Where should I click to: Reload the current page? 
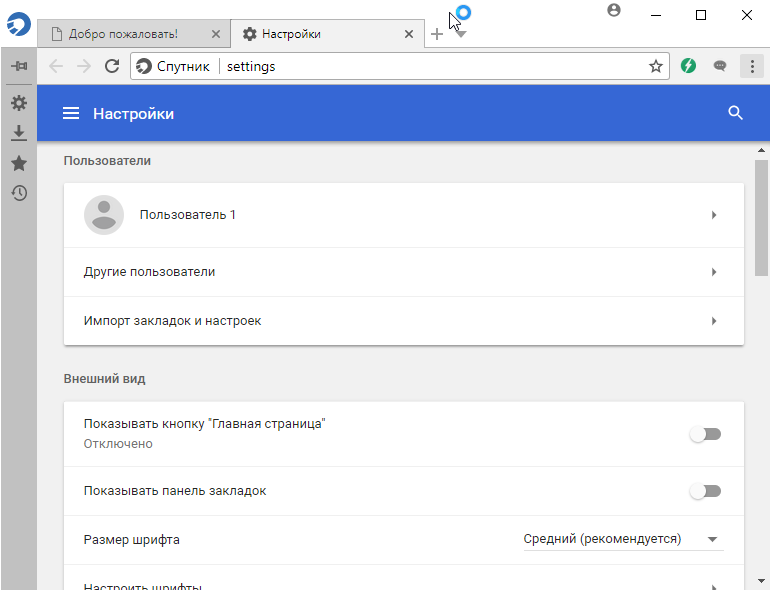tap(112, 66)
